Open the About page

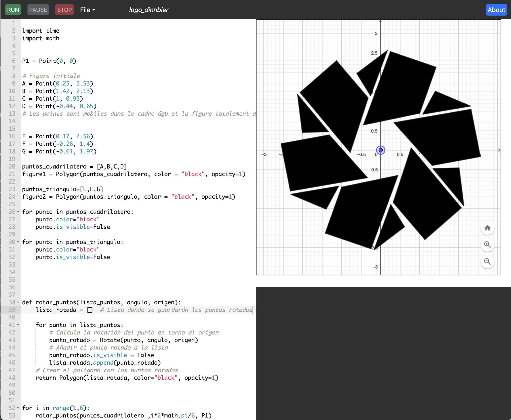coord(496,10)
